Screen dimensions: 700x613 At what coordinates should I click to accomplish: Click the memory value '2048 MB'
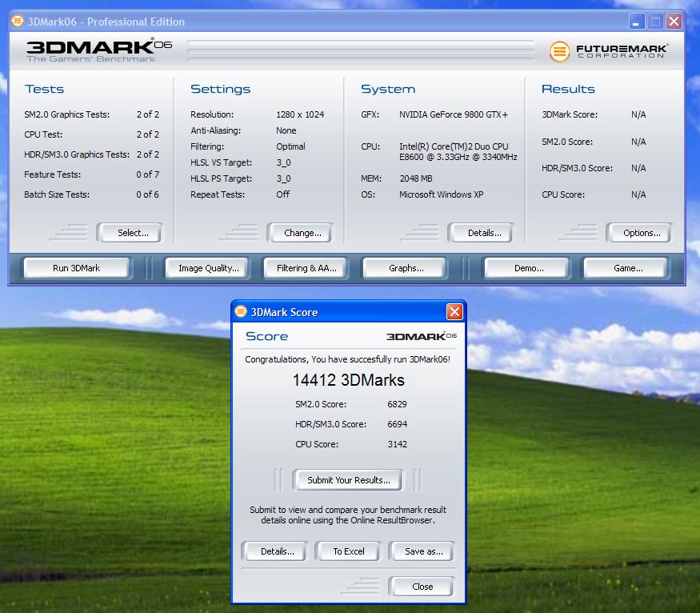(416, 178)
